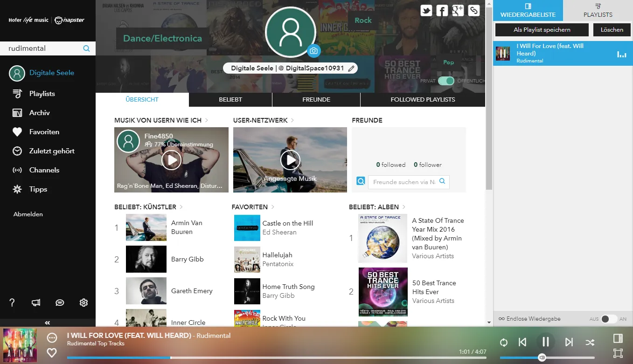
Task: Click the heart icon in player bar
Action: [52, 353]
